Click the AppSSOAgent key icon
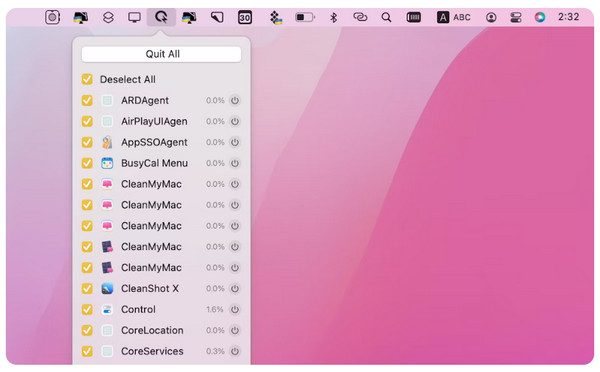 pos(107,142)
